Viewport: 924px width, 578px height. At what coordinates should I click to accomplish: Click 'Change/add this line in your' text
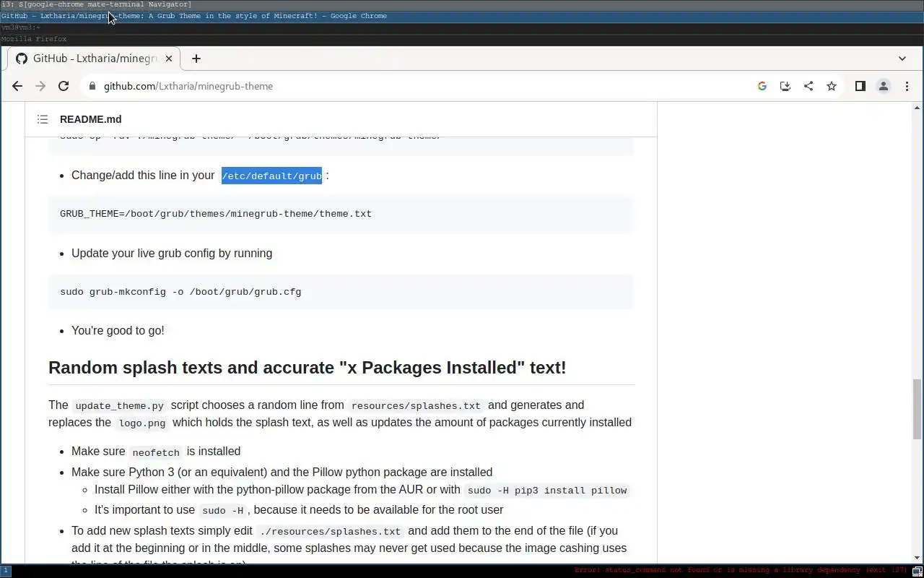143,176
